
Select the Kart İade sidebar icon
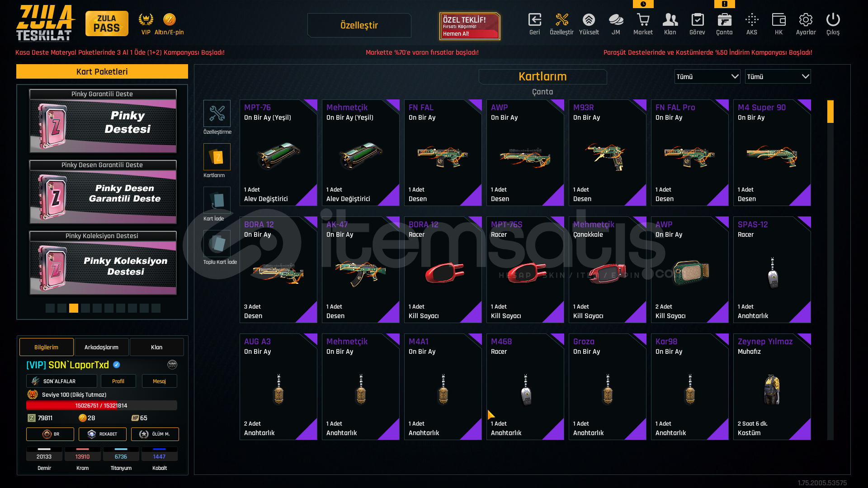[x=217, y=200]
